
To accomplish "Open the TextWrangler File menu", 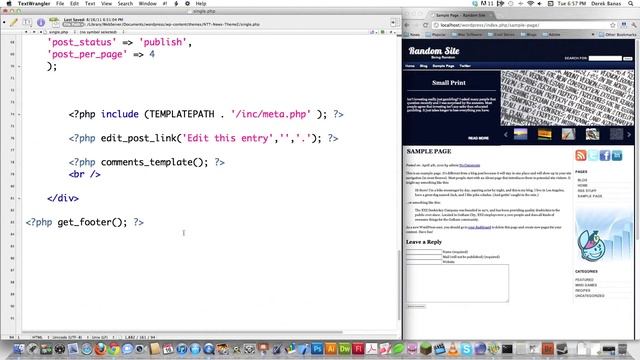I will pyautogui.click(x=60, y=3).
